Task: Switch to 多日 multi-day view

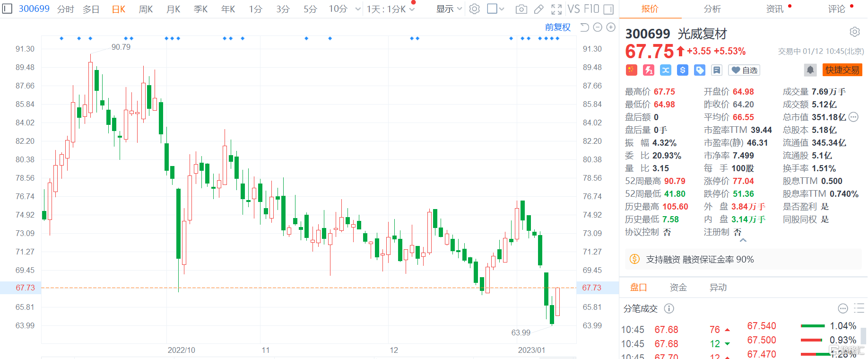Action: (91, 9)
